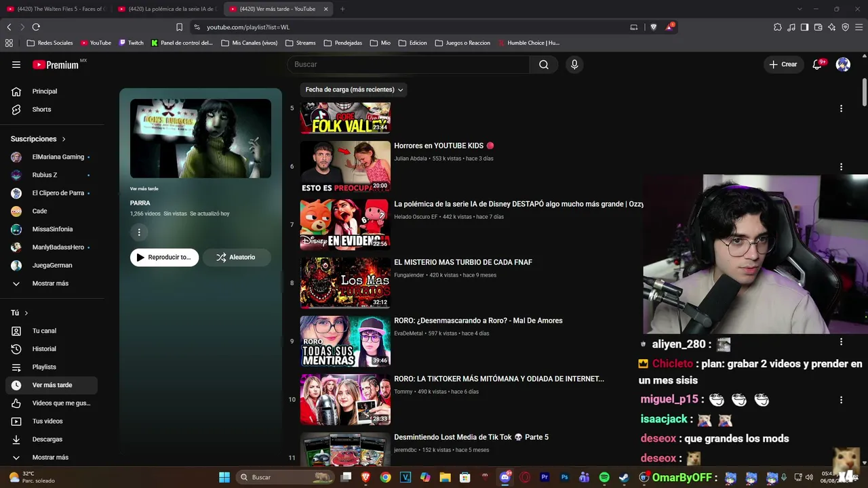Open Helado Oscuro EF channel link
Screen dimensions: 868x488
(416, 217)
